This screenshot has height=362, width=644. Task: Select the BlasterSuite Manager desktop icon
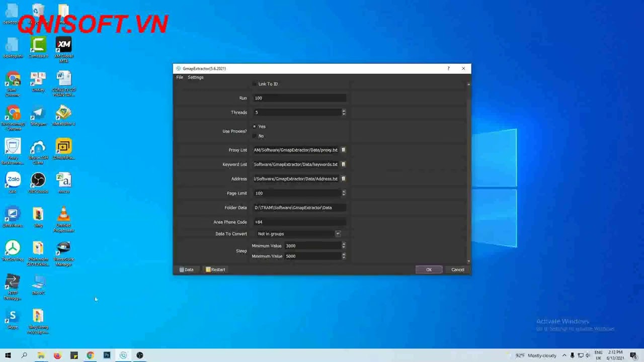(63, 253)
